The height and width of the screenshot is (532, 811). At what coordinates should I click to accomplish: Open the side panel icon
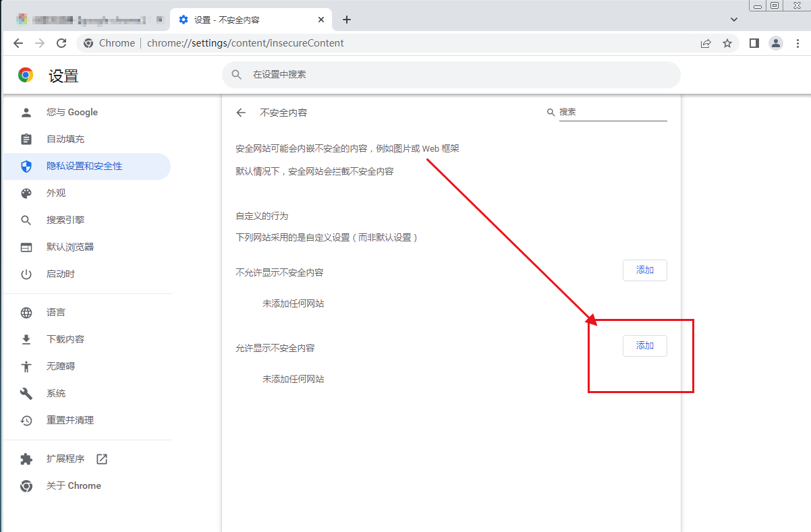tap(754, 43)
